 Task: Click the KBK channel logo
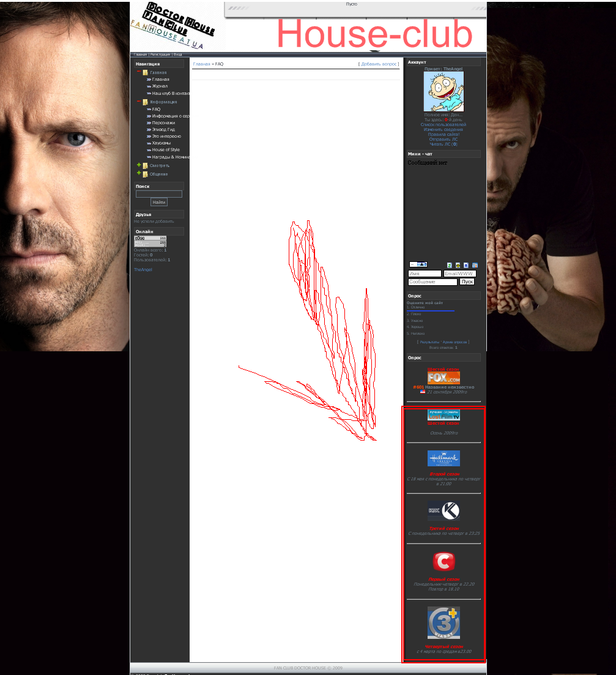[x=443, y=511]
